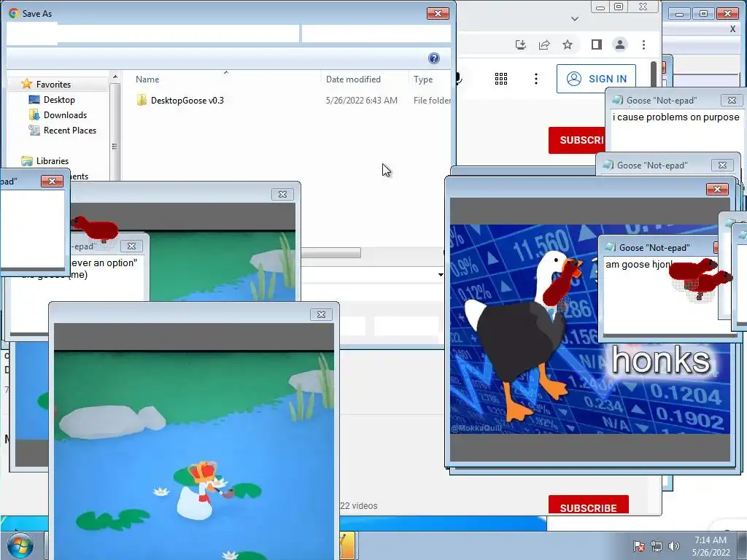The height and width of the screenshot is (560, 747).
Task: Open the DesktopGoose v0.3 folder icon
Action: [x=142, y=100]
